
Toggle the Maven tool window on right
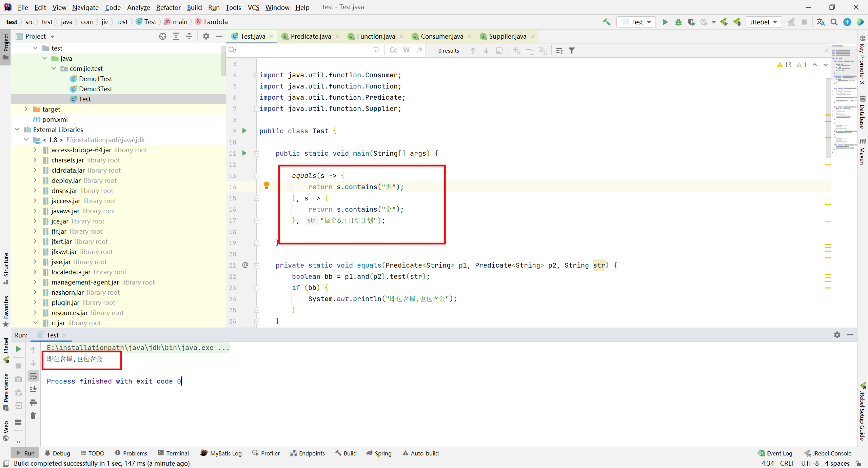pos(863,151)
